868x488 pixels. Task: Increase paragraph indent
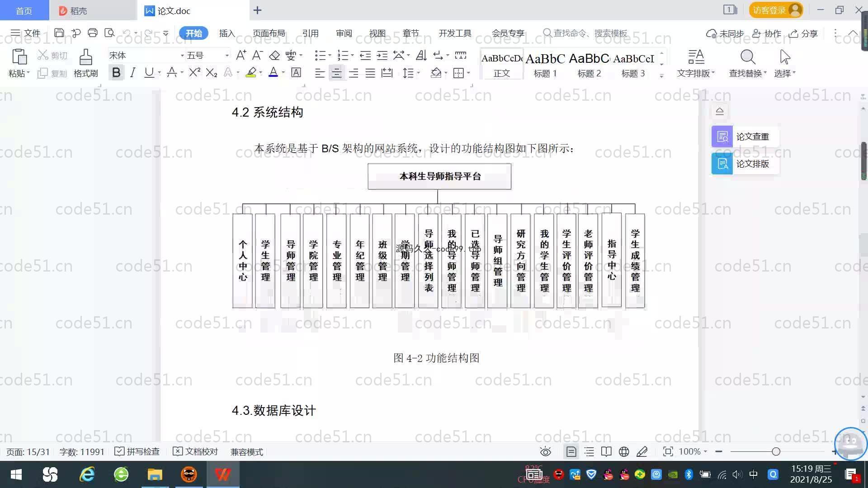[x=382, y=55]
